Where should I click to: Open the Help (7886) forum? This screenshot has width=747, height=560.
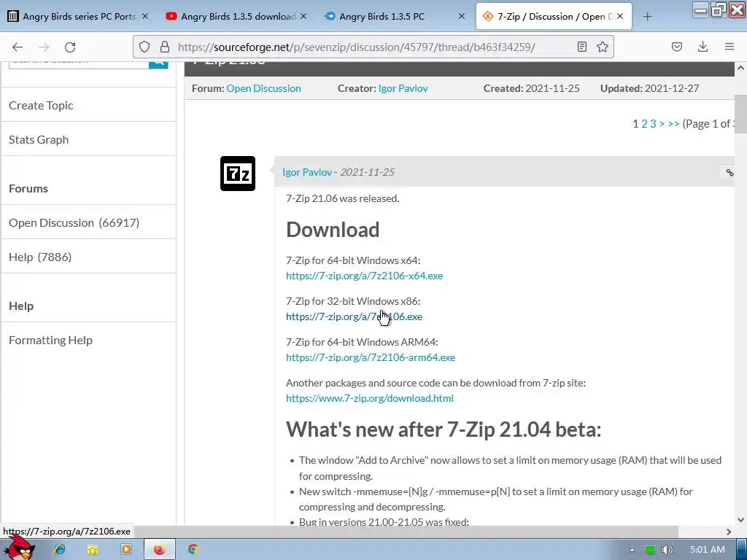pyautogui.click(x=40, y=257)
